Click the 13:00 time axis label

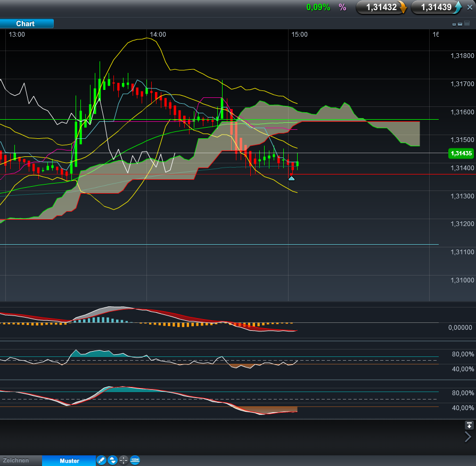17,35
